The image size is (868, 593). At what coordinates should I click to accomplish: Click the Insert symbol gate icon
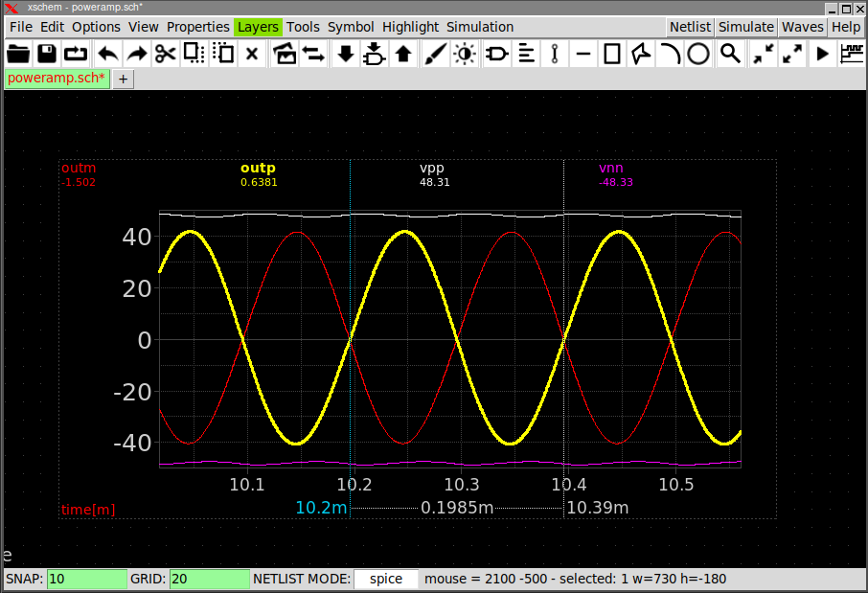pos(496,54)
